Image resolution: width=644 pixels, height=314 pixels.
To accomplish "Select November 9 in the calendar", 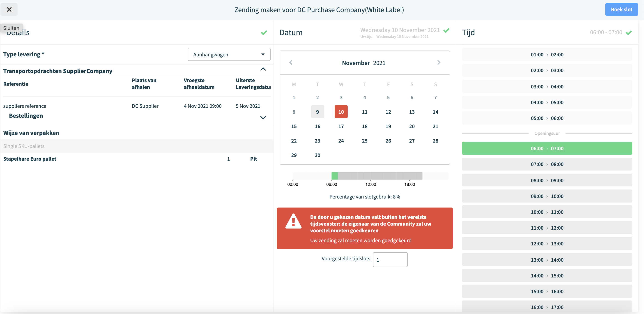I will coord(317,112).
